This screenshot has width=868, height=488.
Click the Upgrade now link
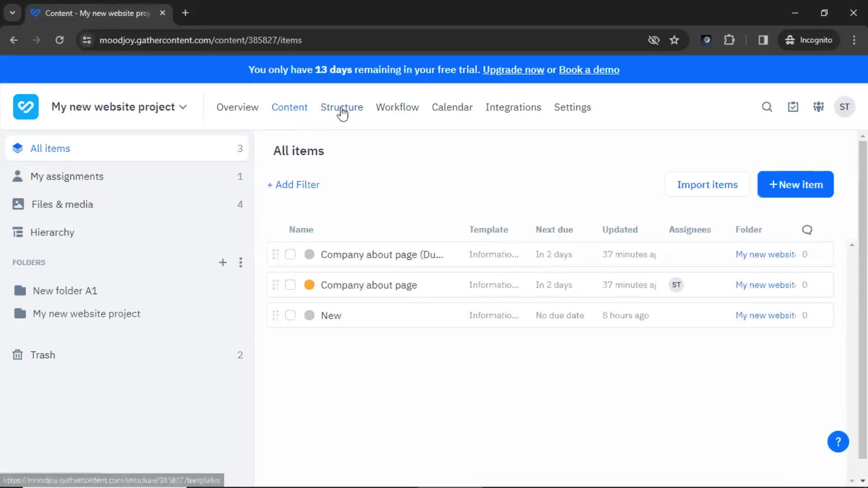click(x=513, y=70)
